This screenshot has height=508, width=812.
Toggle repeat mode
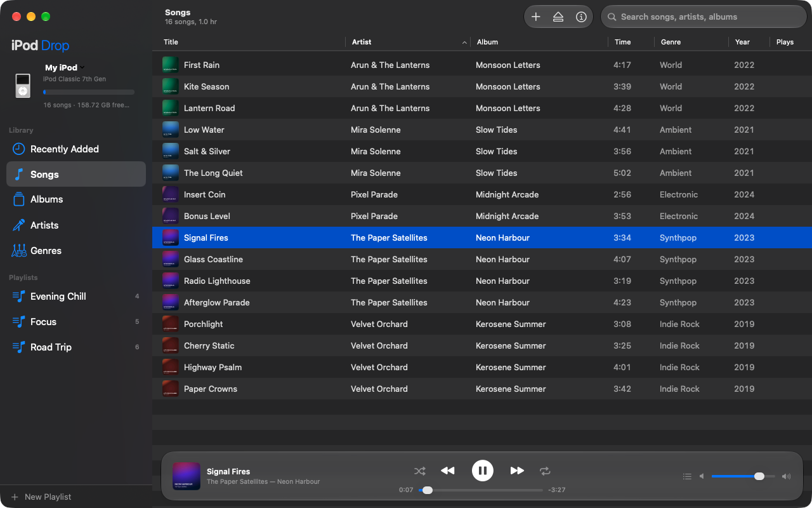tap(545, 471)
